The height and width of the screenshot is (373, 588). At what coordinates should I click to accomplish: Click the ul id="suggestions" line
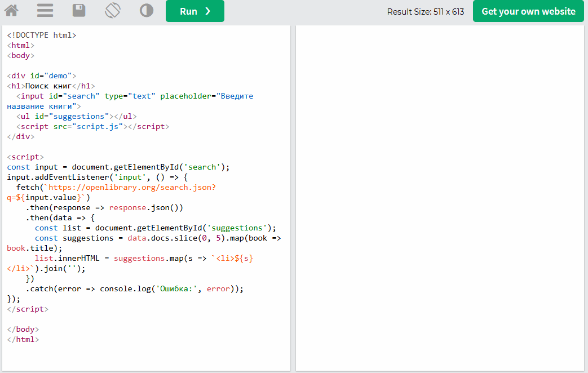77,116
